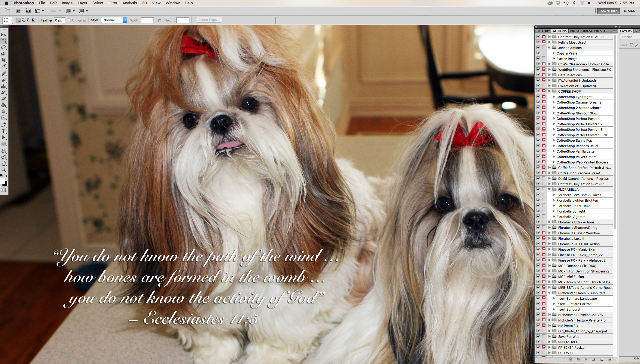
Task: Switch to DESIGN workspace
Action: coord(629,11)
